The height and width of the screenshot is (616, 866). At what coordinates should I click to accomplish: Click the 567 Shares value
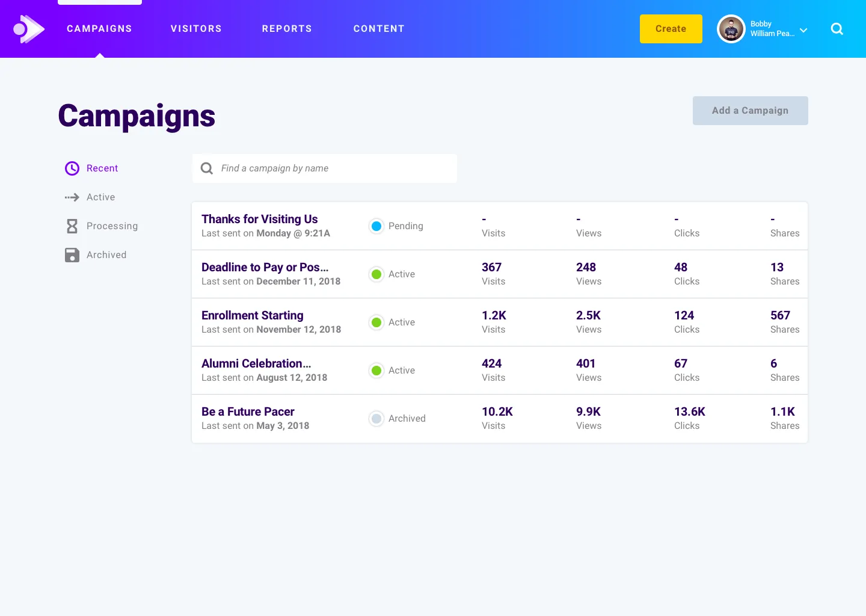click(x=780, y=315)
